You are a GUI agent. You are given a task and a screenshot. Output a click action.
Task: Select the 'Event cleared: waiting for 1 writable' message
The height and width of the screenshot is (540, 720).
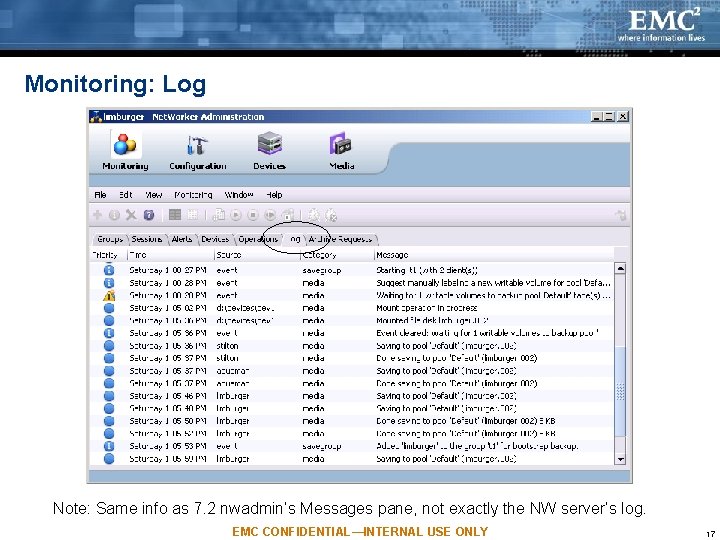tap(487, 333)
